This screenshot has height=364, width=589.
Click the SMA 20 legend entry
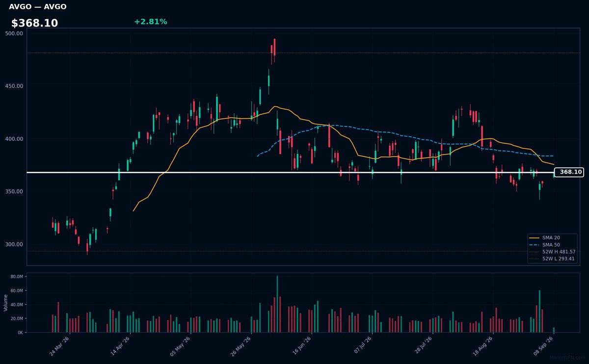tap(551, 237)
